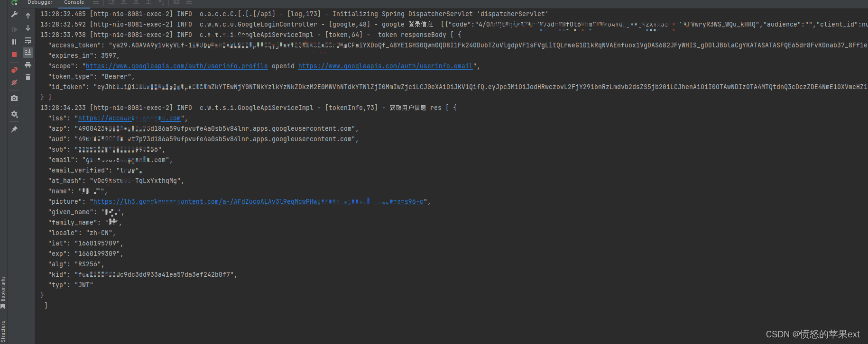Click the "token_type": "Bearer" line
The image size is (868, 344).
(x=91, y=76)
